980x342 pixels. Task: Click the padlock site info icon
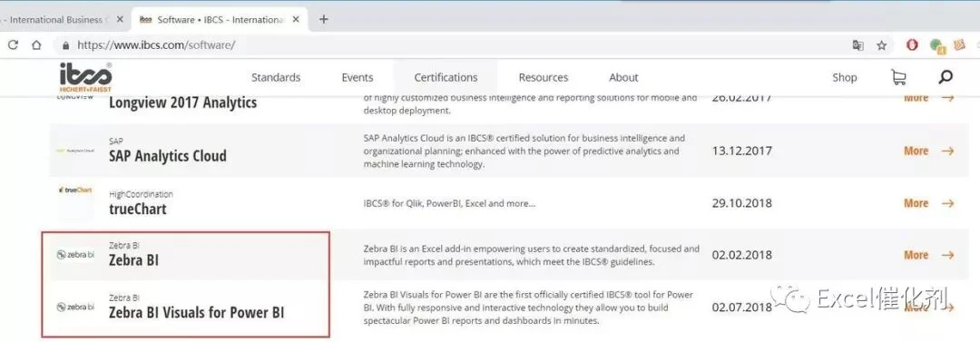(x=65, y=45)
